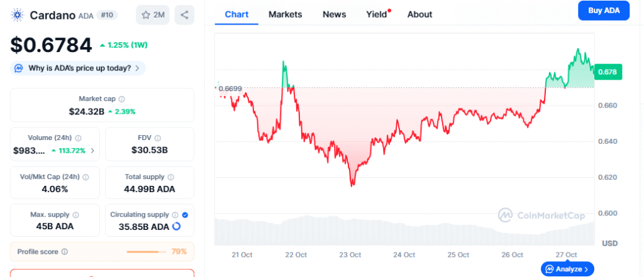The height and width of the screenshot is (277, 644).
Task: Click the Max. supply info icon
Action: (76, 215)
